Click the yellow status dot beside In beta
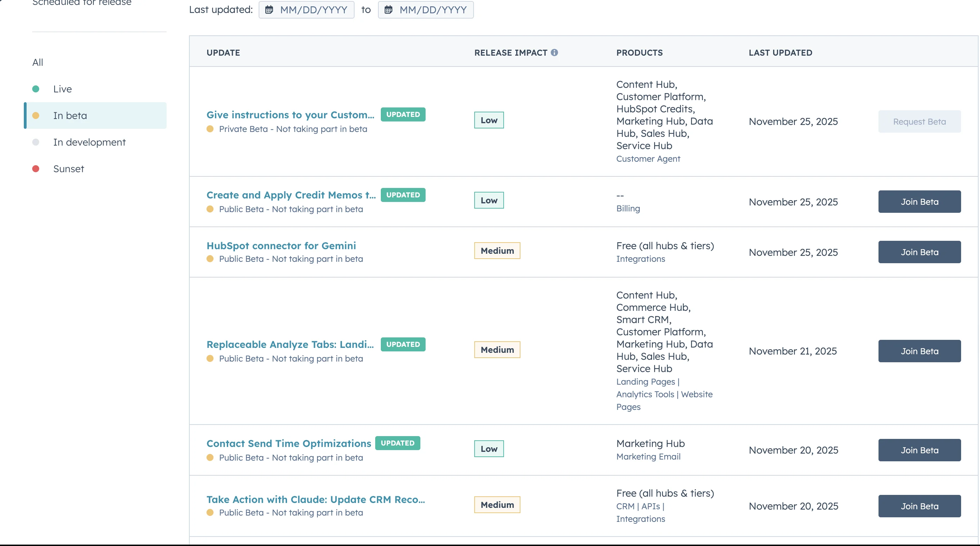This screenshot has height=546, width=980. [36, 115]
